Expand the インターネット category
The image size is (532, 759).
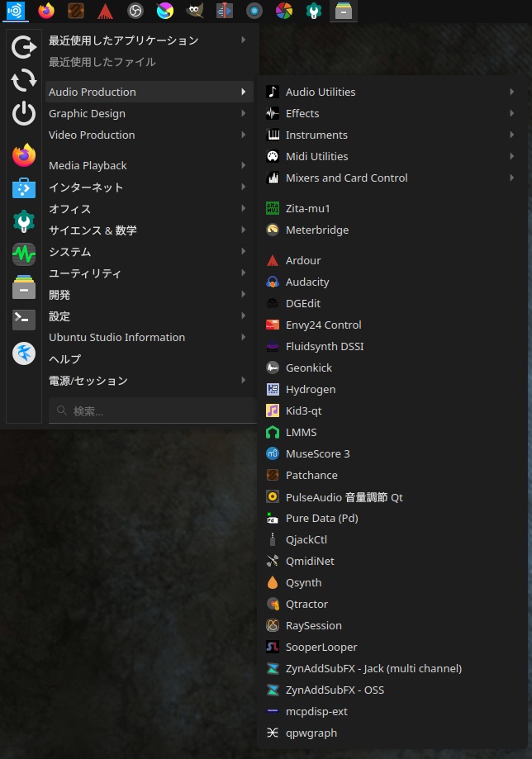coord(149,187)
